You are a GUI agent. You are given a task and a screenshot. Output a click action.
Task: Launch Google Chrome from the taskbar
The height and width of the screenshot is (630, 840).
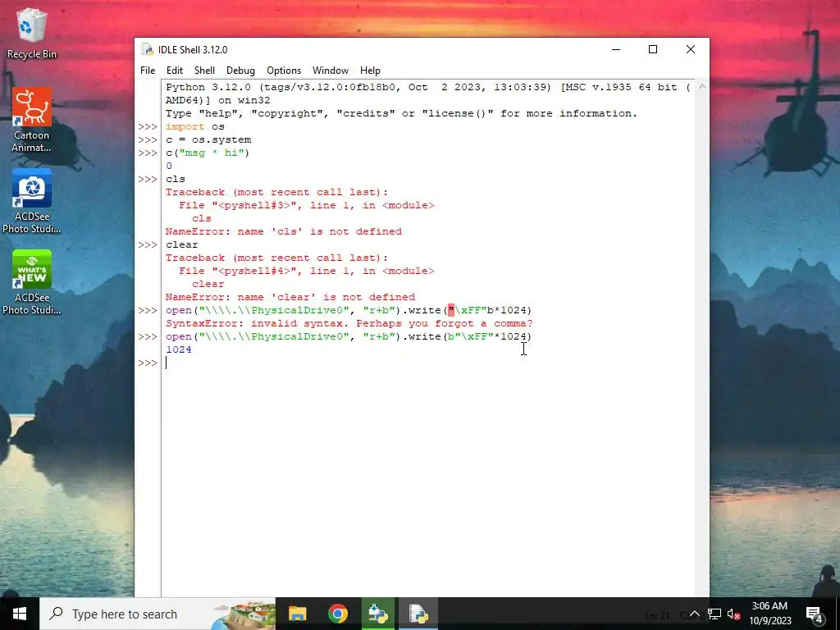coord(338,614)
